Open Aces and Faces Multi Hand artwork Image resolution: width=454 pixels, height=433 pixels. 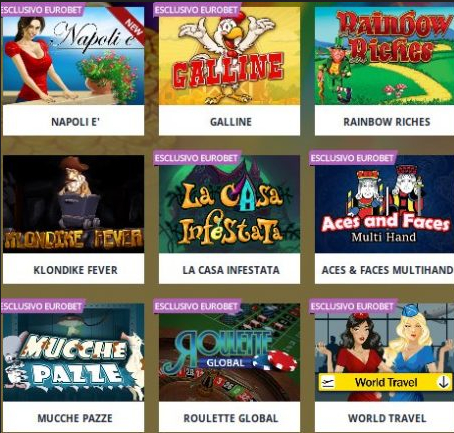click(x=384, y=204)
